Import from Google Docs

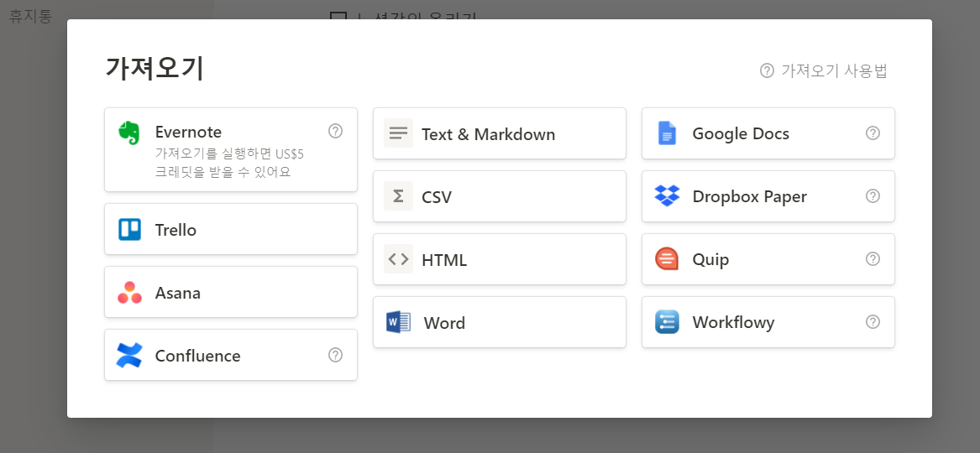coord(768,133)
